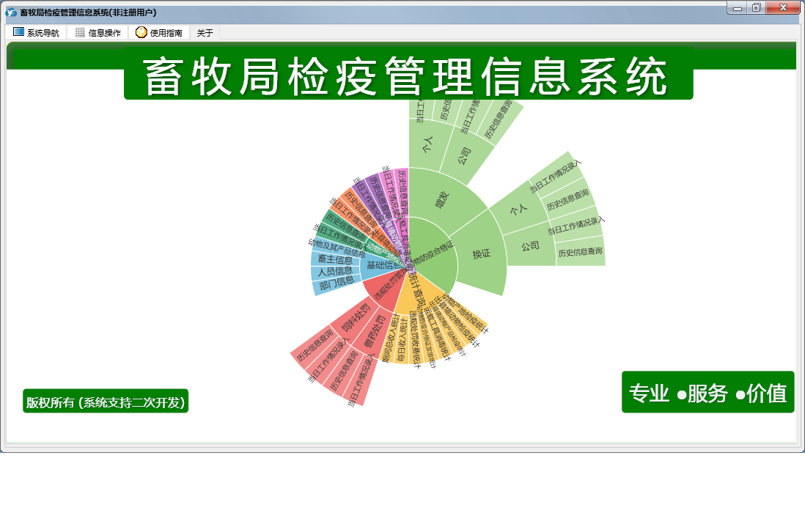Open the 每日收入统计 yellow segment
This screenshot has height=532, width=805.
point(402,340)
